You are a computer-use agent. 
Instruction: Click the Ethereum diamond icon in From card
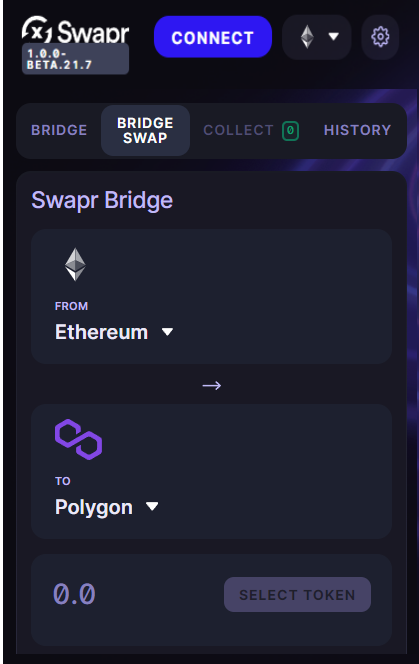pos(75,264)
